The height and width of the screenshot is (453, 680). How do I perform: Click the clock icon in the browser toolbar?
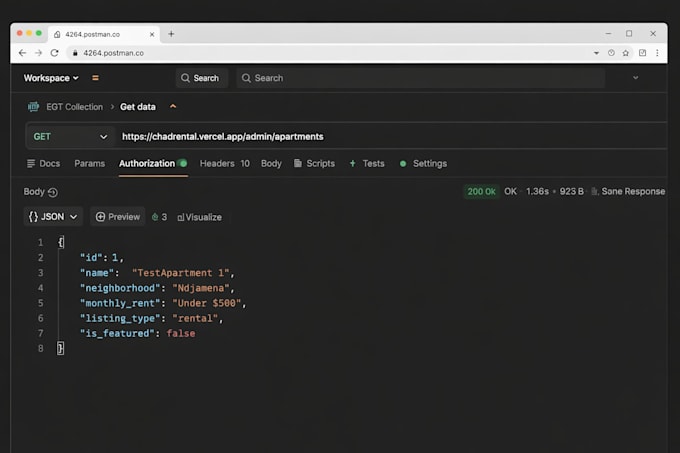coord(611,53)
